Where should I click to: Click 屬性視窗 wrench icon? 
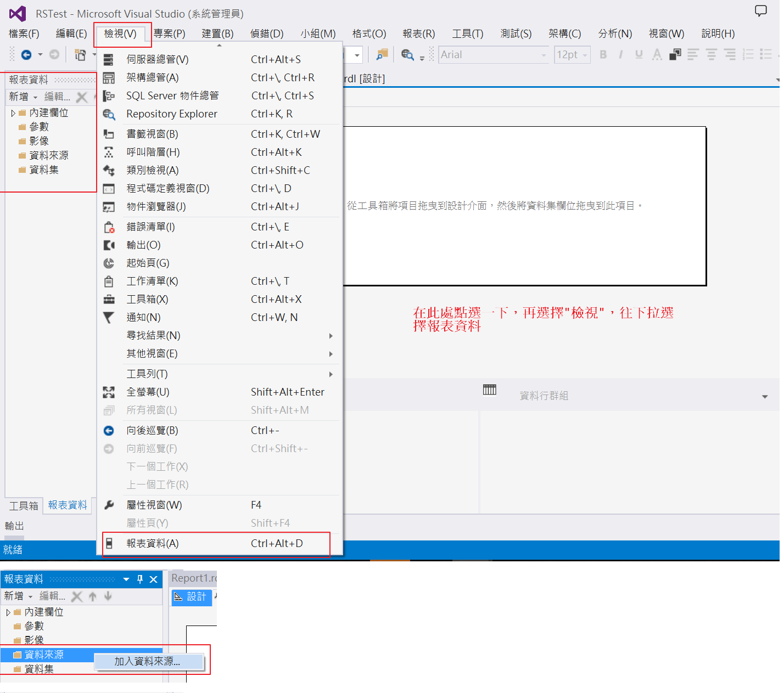(109, 505)
